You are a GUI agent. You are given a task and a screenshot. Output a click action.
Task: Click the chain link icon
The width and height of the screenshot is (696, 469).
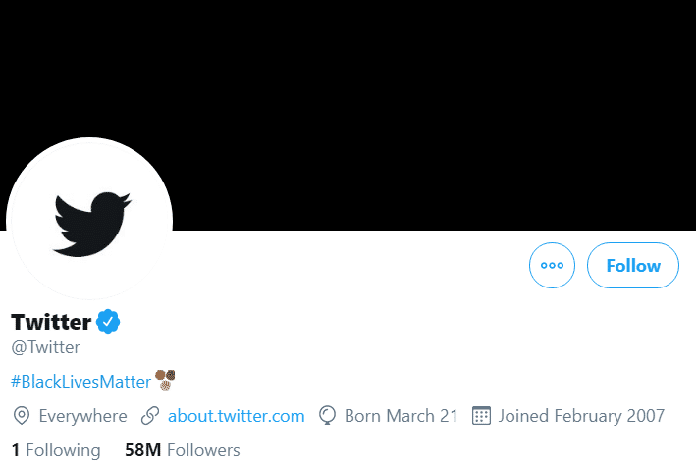(x=150, y=416)
